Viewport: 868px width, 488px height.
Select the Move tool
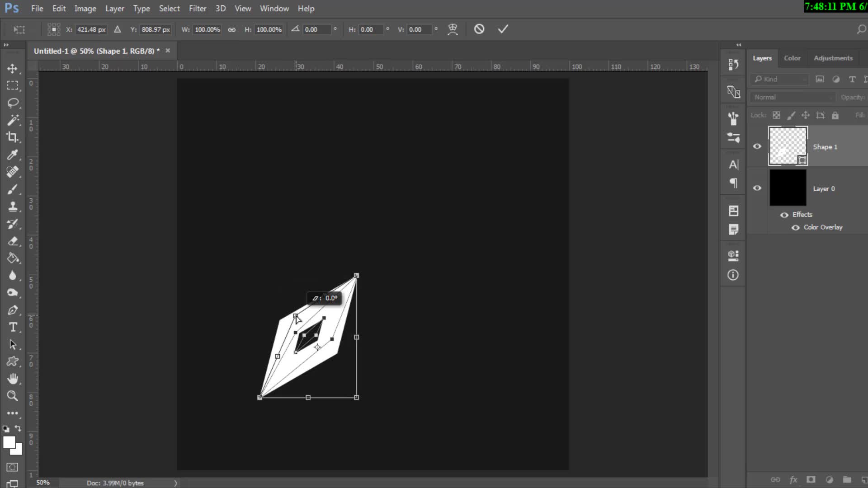point(12,69)
